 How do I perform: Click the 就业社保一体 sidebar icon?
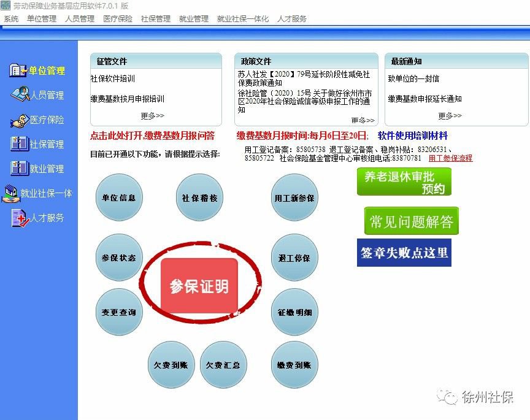tap(10, 193)
